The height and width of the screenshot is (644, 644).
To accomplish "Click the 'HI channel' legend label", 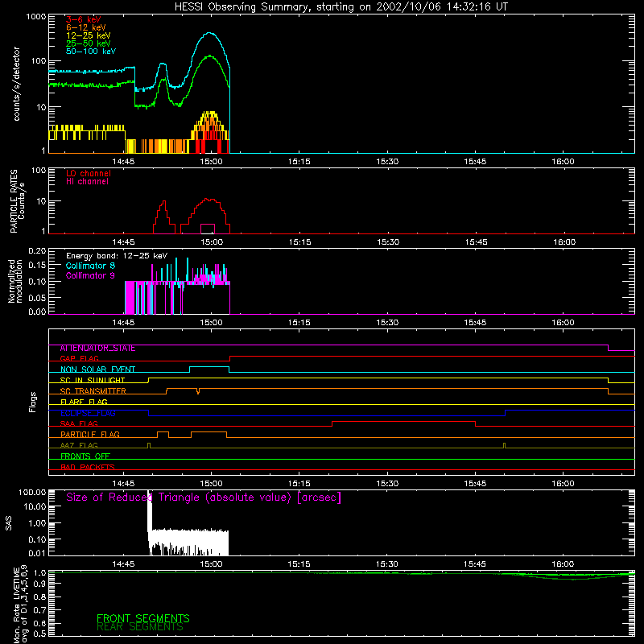I will [x=87, y=182].
